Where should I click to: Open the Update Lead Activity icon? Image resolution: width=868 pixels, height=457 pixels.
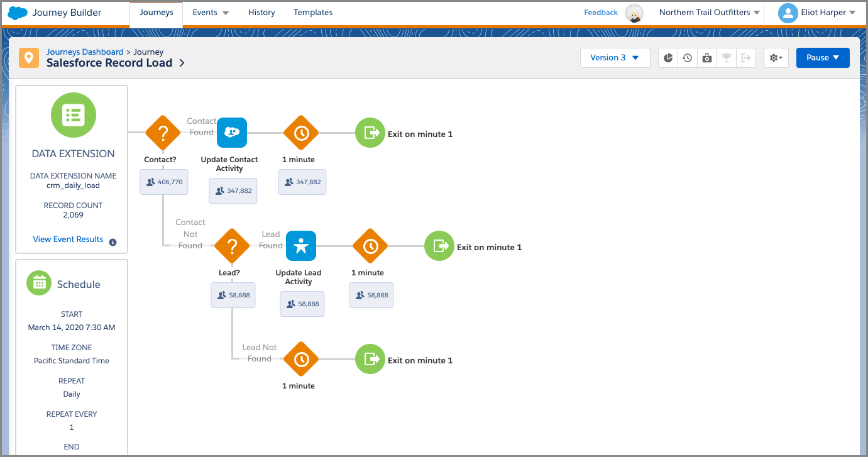click(301, 246)
